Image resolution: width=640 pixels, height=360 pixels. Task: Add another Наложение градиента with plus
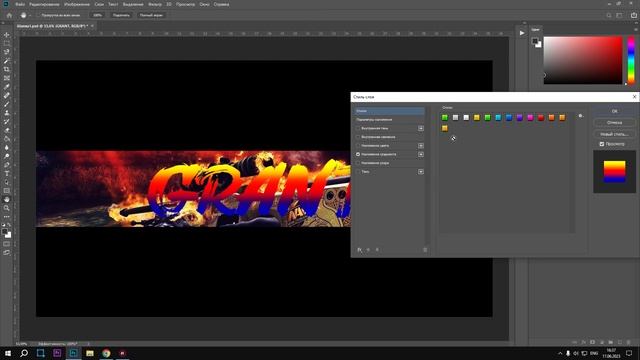(421, 154)
